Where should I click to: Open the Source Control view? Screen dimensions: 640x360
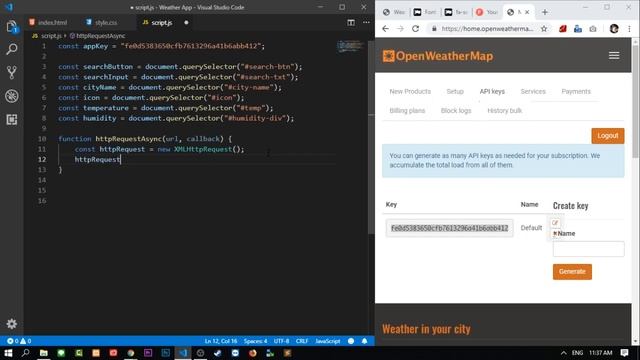(11, 73)
